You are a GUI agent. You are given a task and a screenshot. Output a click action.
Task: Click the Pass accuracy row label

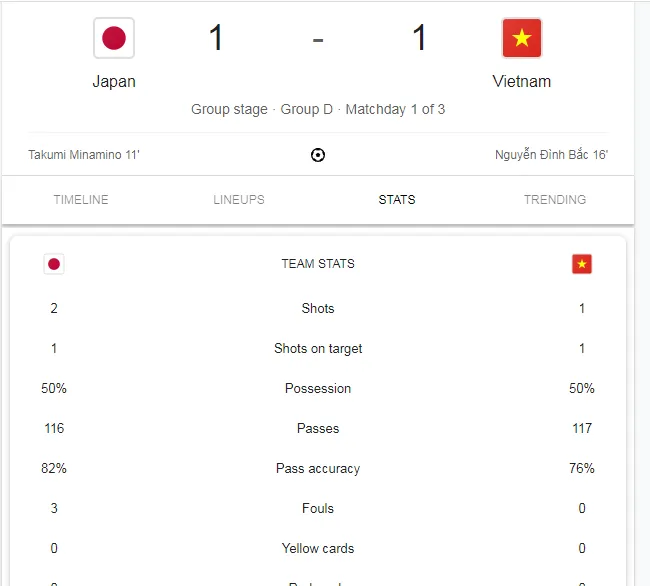coord(318,468)
